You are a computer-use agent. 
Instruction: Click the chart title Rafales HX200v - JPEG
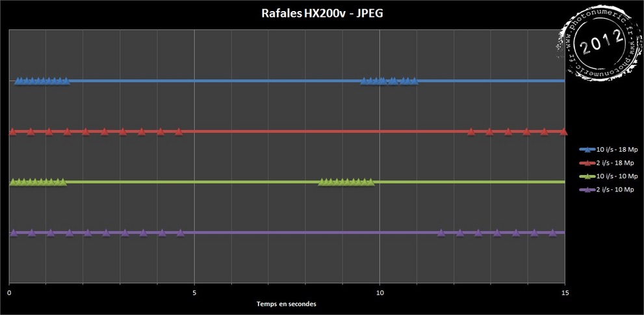(x=322, y=14)
